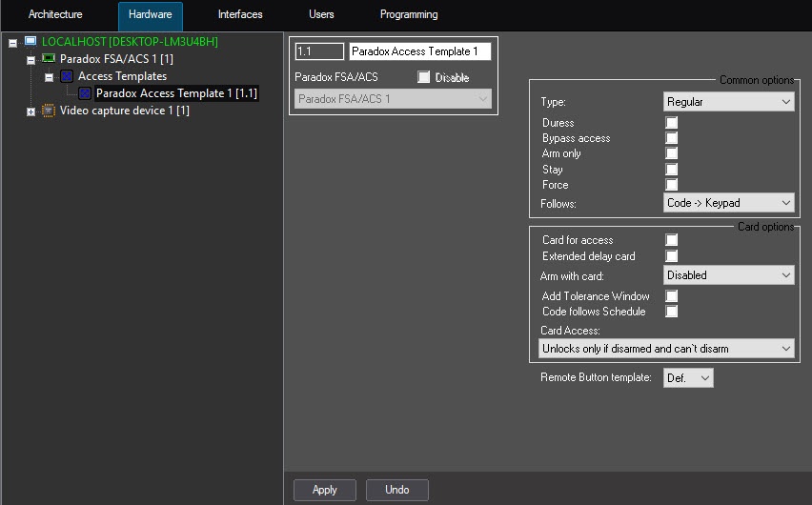Tick the Disable checkbox for the template

click(424, 77)
